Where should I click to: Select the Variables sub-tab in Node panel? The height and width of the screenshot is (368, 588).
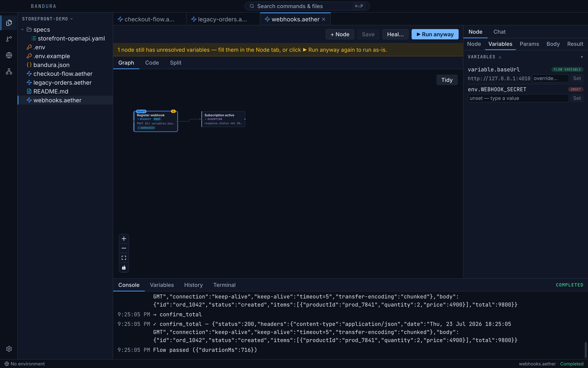coord(500,44)
